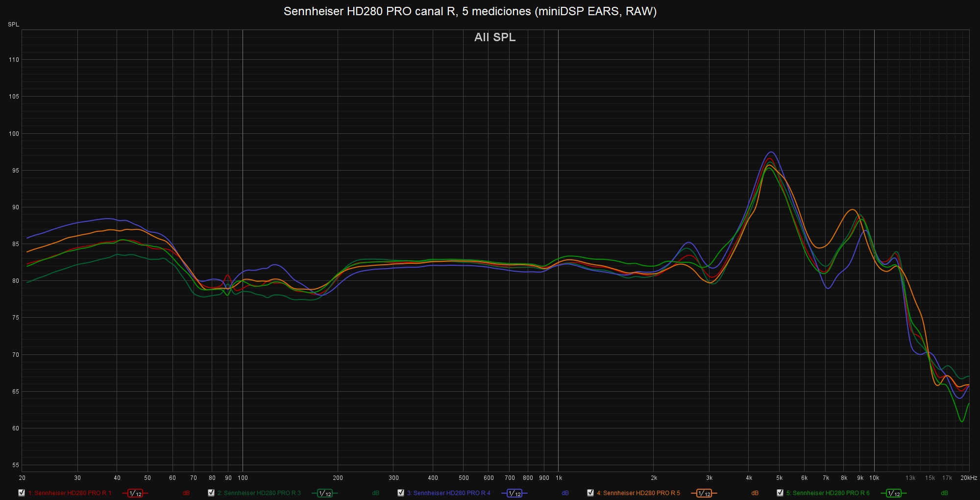Click the bright green 1/12 smoothing icon
Image resolution: width=980 pixels, height=500 pixels.
[894, 493]
